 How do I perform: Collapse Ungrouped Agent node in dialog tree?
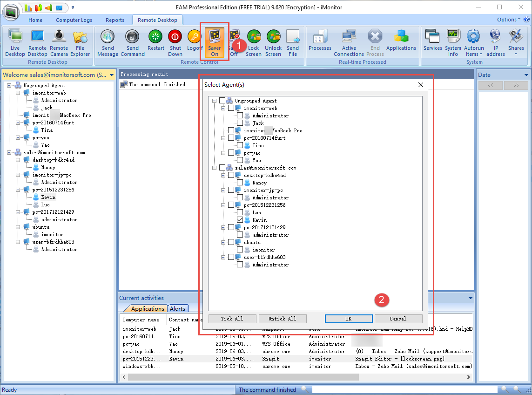click(x=215, y=101)
